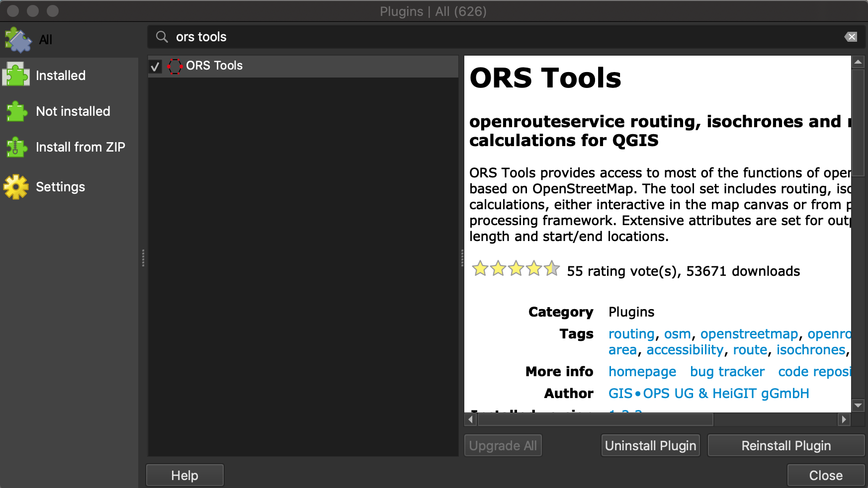Screen dimensions: 868x488
Task: Click the Category value 'Plugins'
Action: [631, 312]
